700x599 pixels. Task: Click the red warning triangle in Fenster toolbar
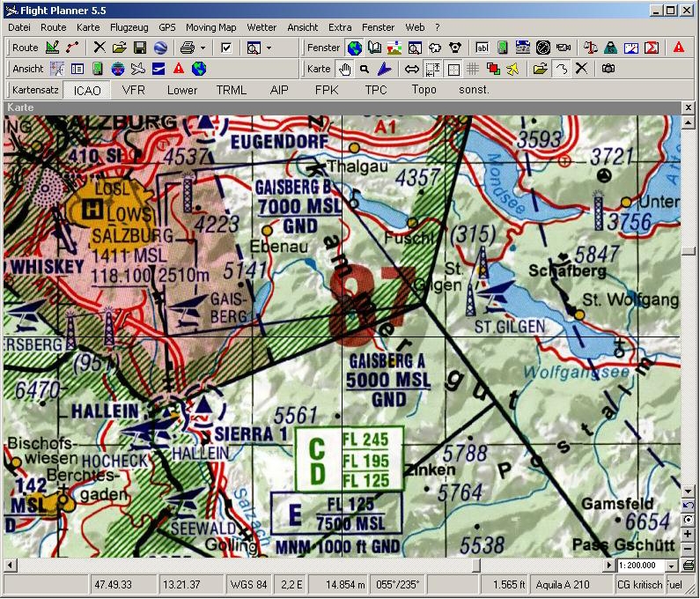tap(679, 48)
